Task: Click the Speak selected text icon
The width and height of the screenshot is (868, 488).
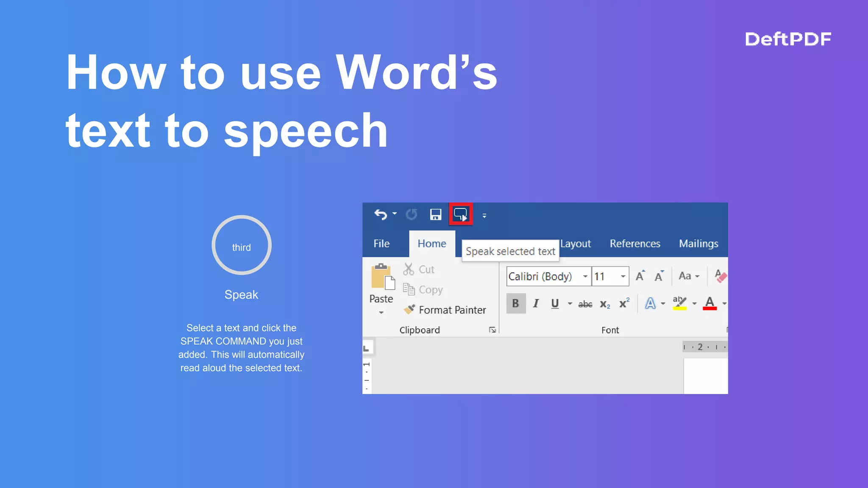Action: 461,214
